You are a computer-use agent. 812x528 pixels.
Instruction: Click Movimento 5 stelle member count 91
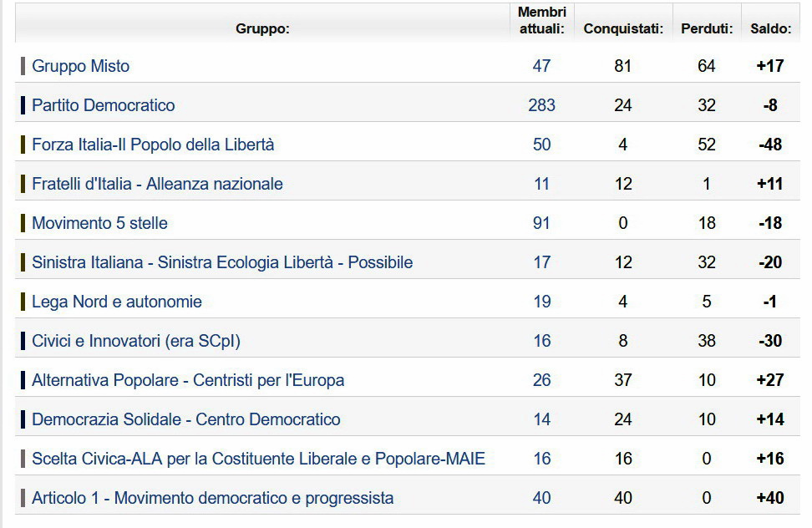(541, 223)
